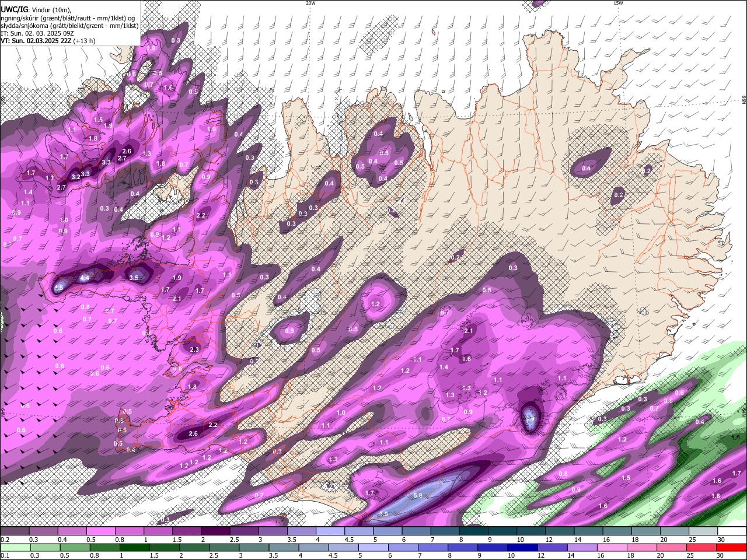This screenshot has width=747, height=560.
Task: Click the bold 'VT: Sun. 02.03.2025 22Z' text
Action: point(36,41)
